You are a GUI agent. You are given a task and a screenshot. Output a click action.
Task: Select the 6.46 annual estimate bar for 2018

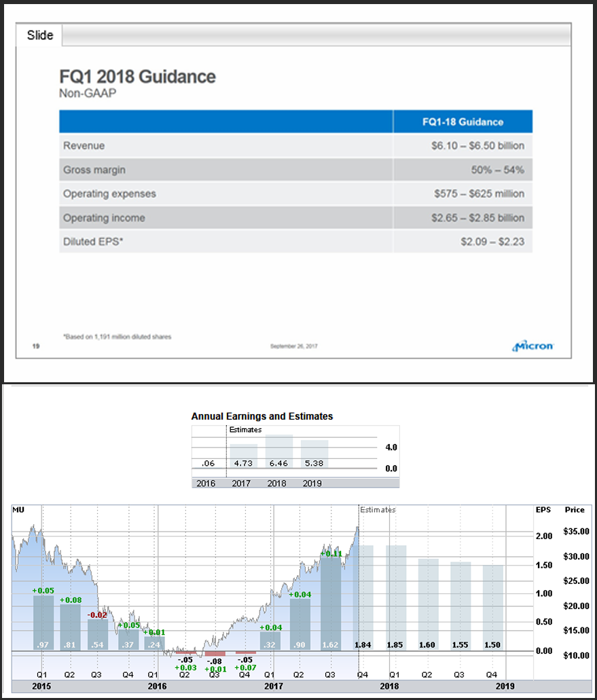click(279, 452)
